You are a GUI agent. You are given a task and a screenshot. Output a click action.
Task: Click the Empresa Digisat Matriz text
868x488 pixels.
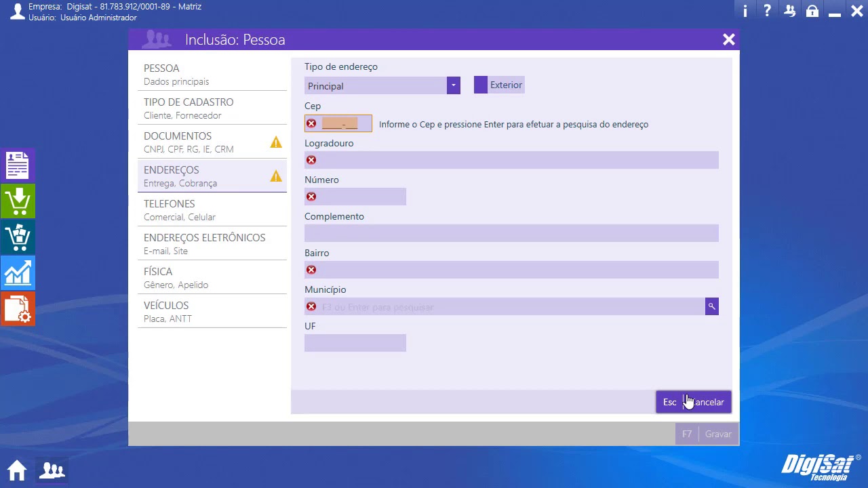click(x=115, y=7)
